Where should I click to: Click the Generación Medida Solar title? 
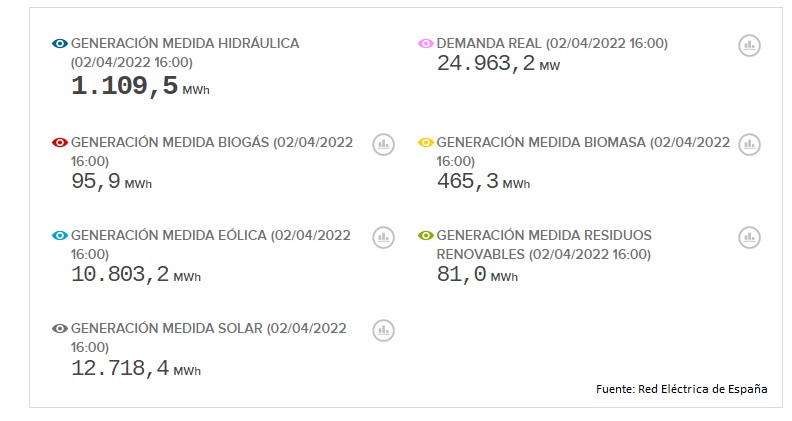(x=209, y=338)
